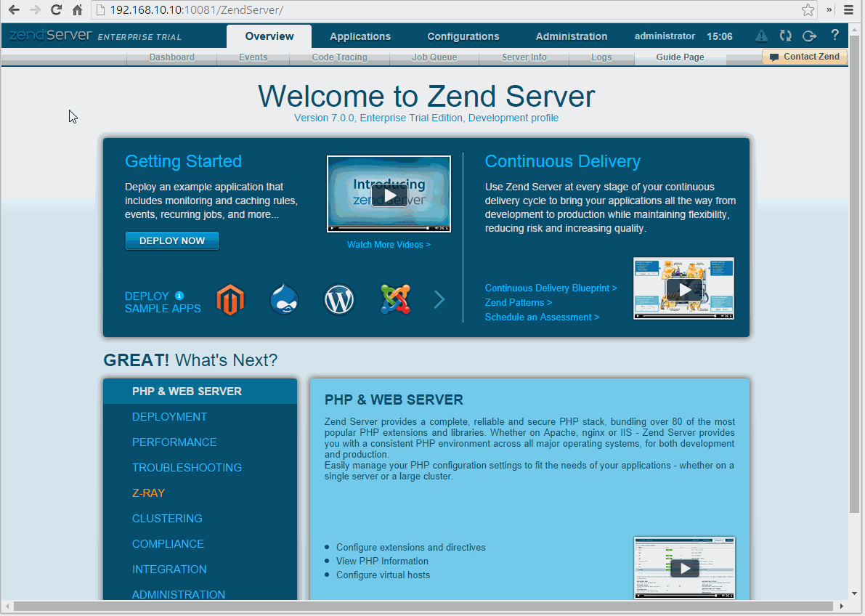This screenshot has height=616, width=865.
Task: Open the Applications tab
Action: (x=360, y=36)
